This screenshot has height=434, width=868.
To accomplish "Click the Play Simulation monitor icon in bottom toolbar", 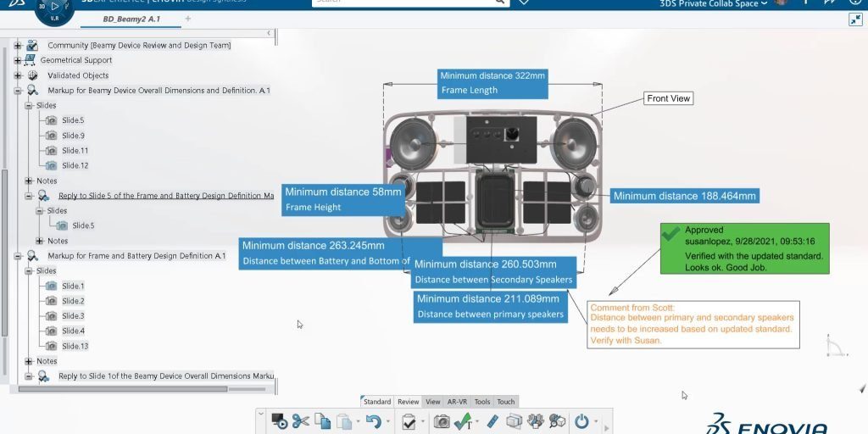I will point(280,421).
